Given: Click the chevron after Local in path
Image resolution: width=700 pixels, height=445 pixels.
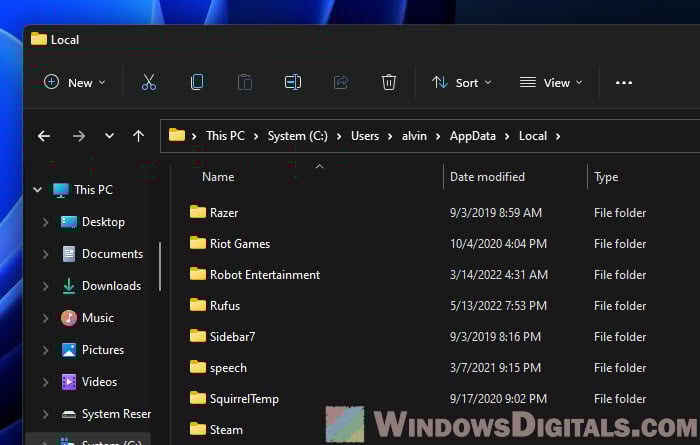Looking at the screenshot, I should 558,136.
